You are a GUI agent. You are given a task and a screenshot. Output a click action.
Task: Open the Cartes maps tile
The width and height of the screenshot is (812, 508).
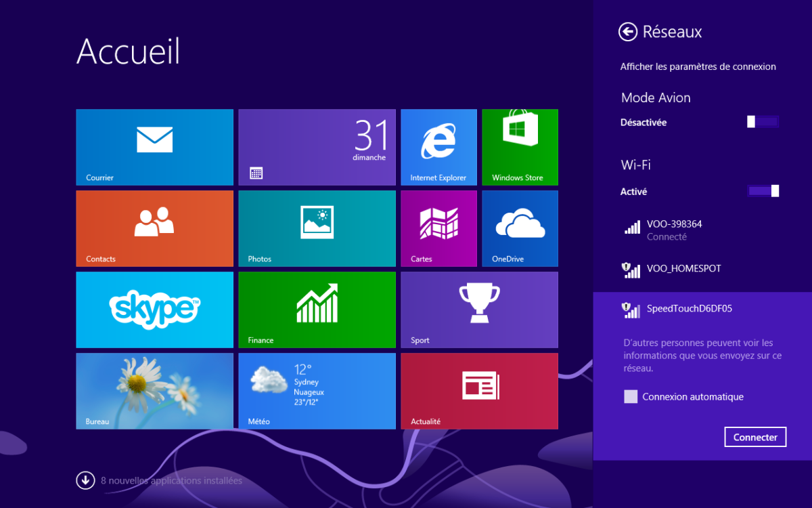tap(438, 228)
